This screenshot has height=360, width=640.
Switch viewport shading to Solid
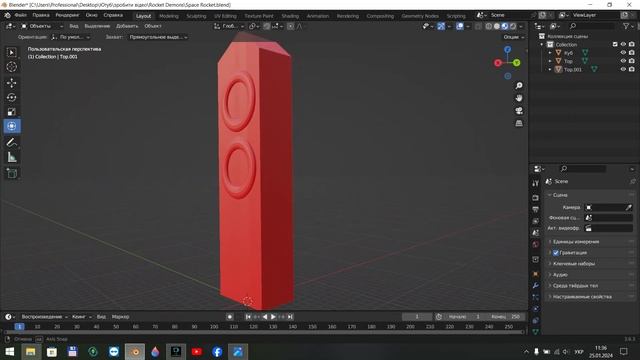[497, 26]
